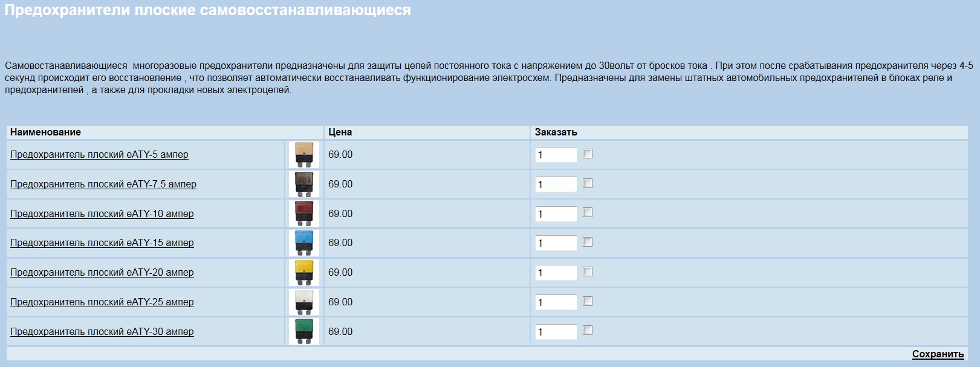Image resolution: width=980 pixels, height=367 pixels.
Task: Open the yellow 20 amp fuse image
Action: coord(304,273)
